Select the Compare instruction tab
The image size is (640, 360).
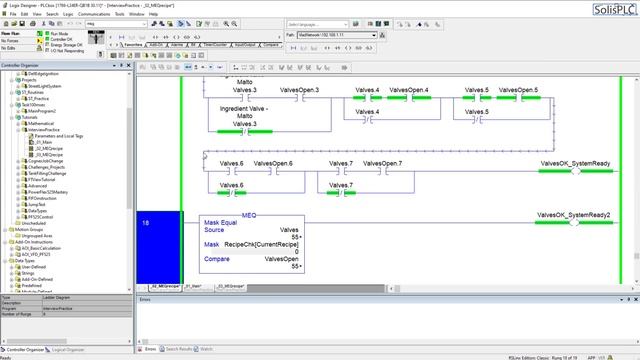point(271,44)
